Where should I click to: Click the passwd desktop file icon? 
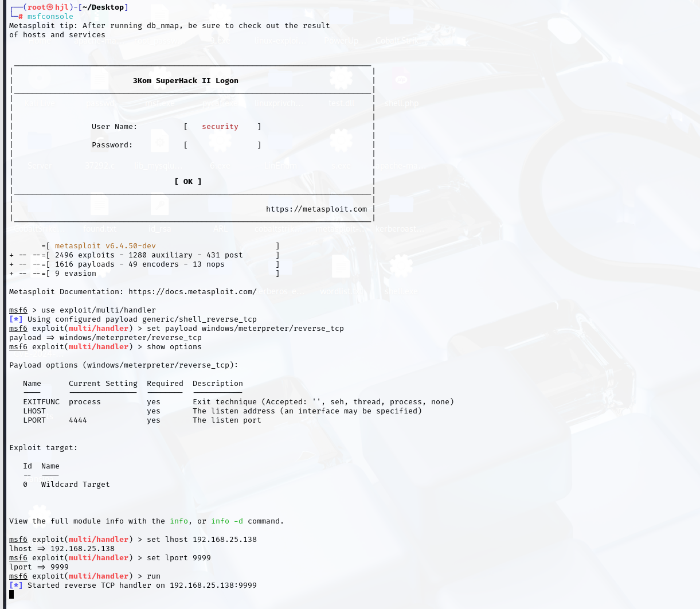(99, 88)
